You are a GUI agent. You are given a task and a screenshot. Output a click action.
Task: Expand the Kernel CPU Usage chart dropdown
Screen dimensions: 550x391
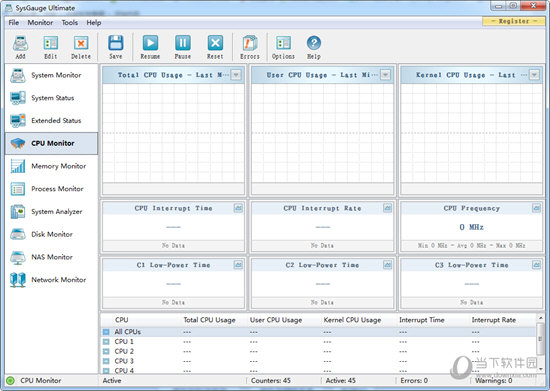coord(534,75)
